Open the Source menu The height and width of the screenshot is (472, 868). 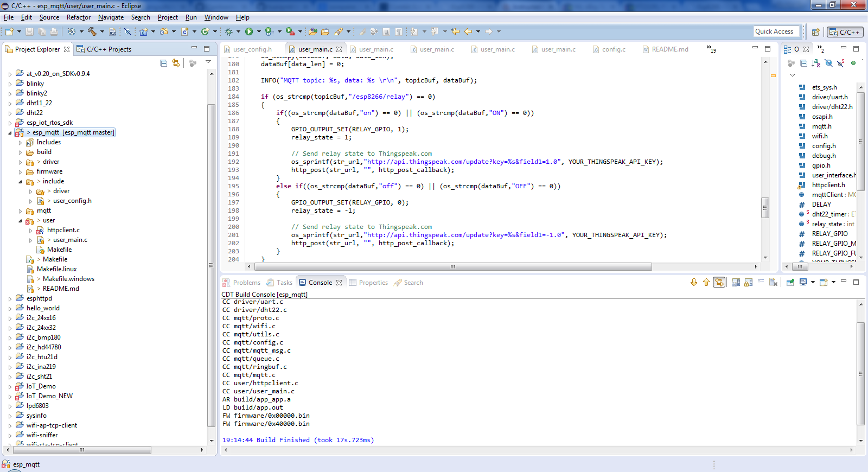pos(49,17)
